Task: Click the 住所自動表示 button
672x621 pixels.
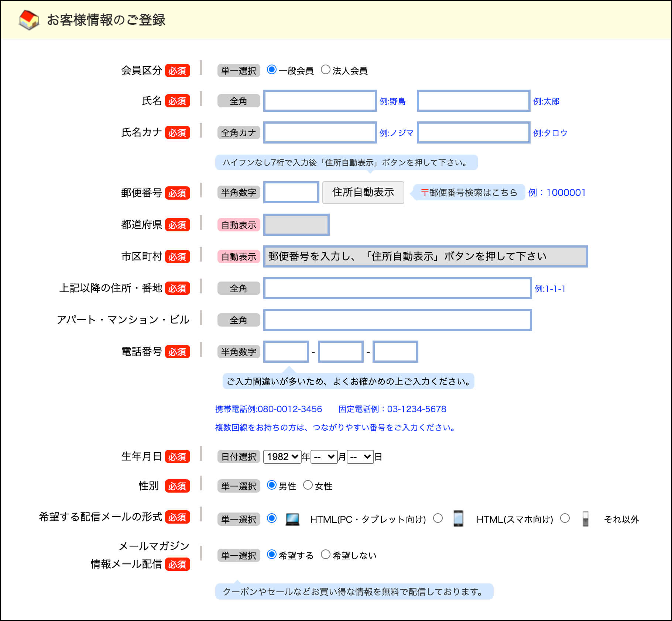Action: tap(363, 192)
